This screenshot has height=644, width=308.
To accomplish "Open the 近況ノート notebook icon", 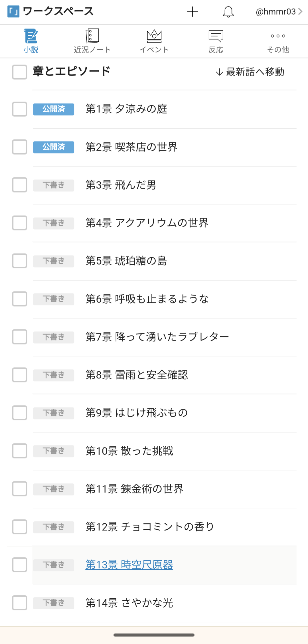I will pos(92,36).
